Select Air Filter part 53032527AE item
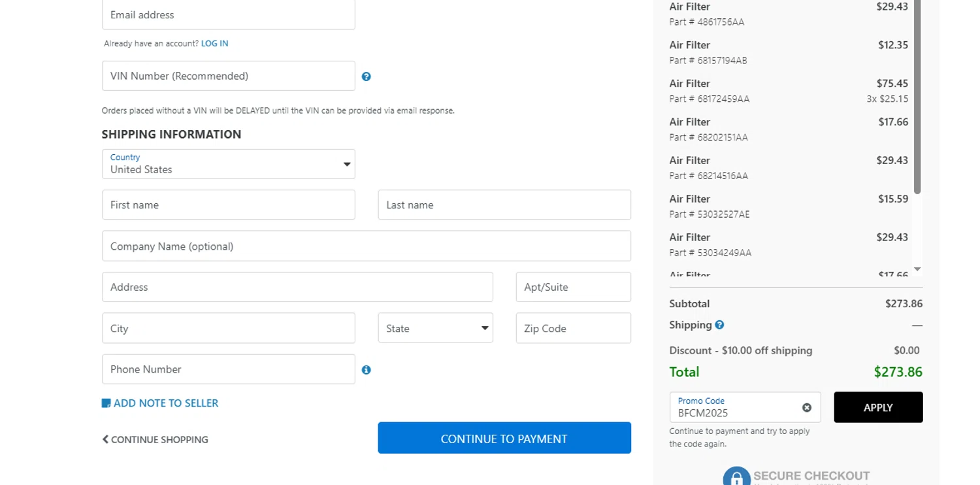 (789, 207)
